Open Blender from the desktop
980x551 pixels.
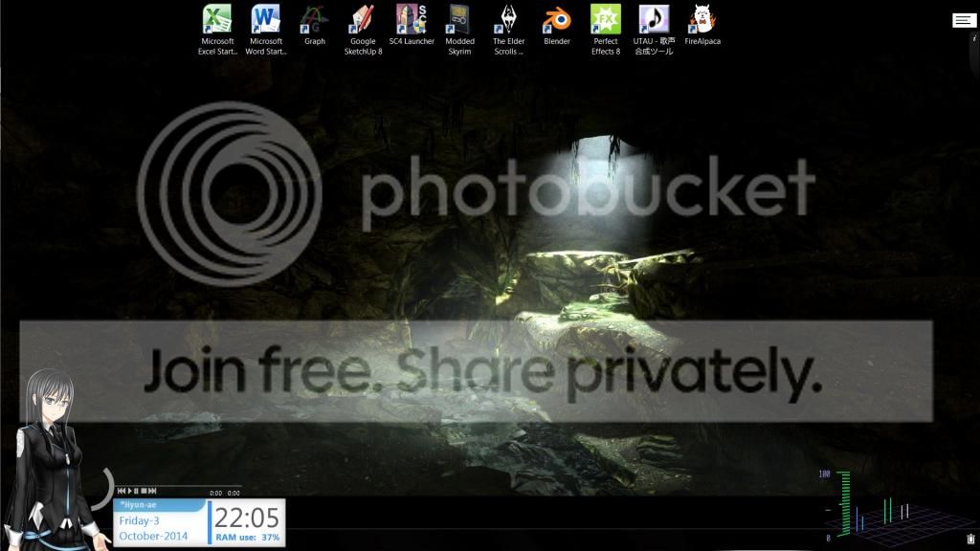[556, 25]
